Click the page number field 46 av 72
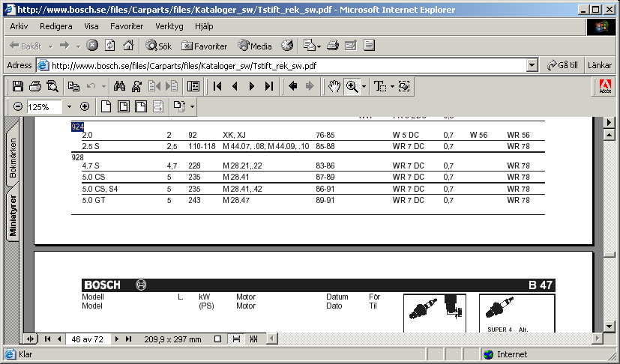 [x=88, y=339]
